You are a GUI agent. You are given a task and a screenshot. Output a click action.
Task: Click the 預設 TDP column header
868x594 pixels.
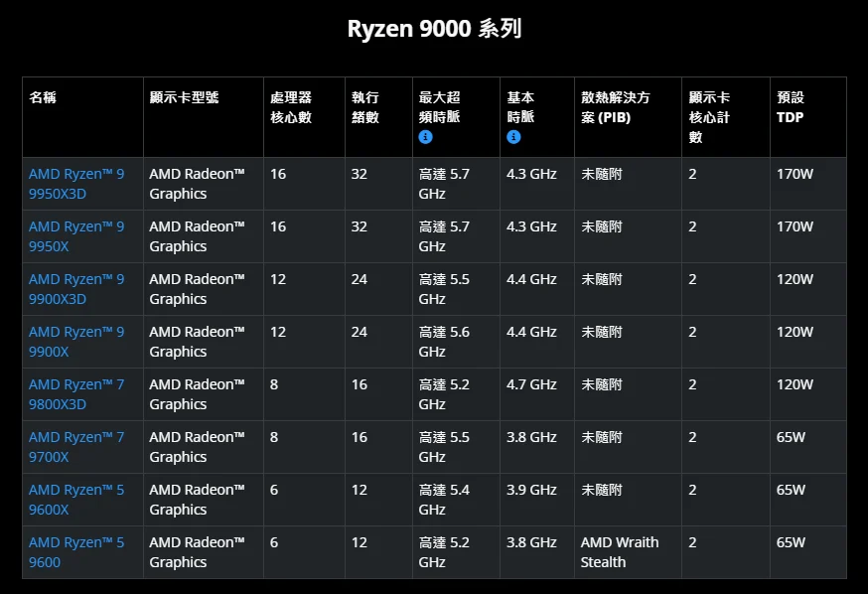(791, 107)
